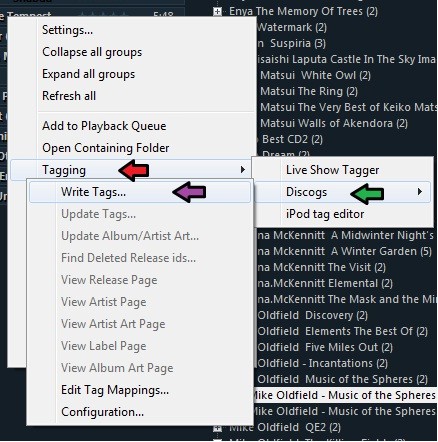Image resolution: width=438 pixels, height=442 pixels.
Task: Select McKennitt The Visit album entry
Action: tap(321, 267)
